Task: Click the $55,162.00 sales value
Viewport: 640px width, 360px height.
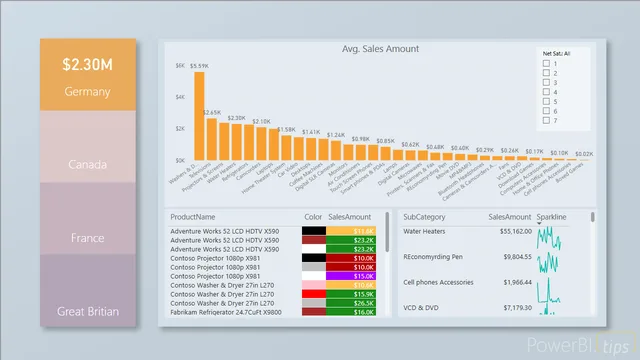Action: [x=516, y=231]
